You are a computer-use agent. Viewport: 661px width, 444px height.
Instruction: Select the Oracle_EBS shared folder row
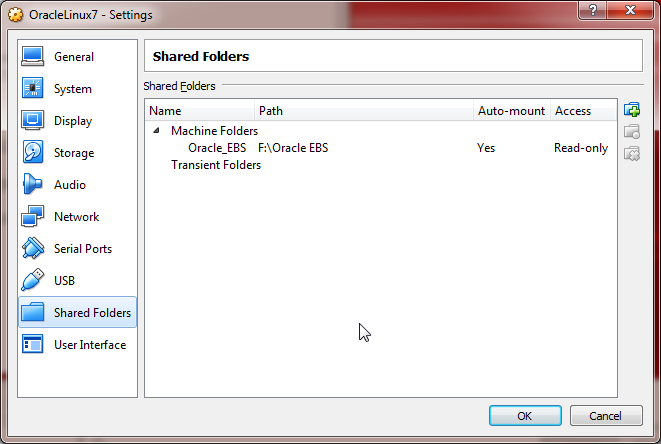pyautogui.click(x=217, y=148)
